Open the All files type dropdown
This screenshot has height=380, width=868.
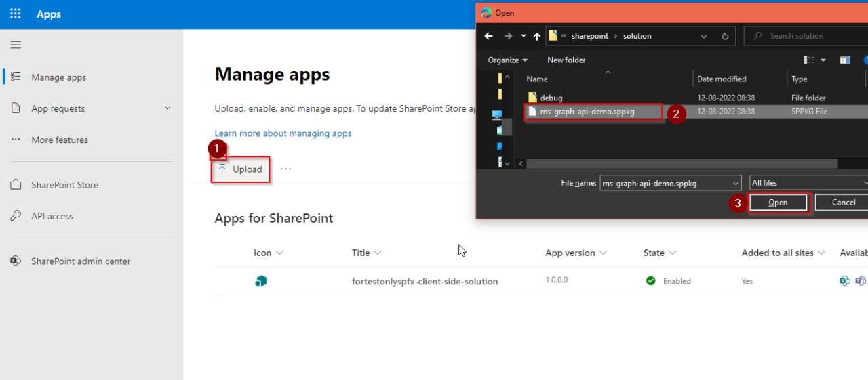click(808, 183)
